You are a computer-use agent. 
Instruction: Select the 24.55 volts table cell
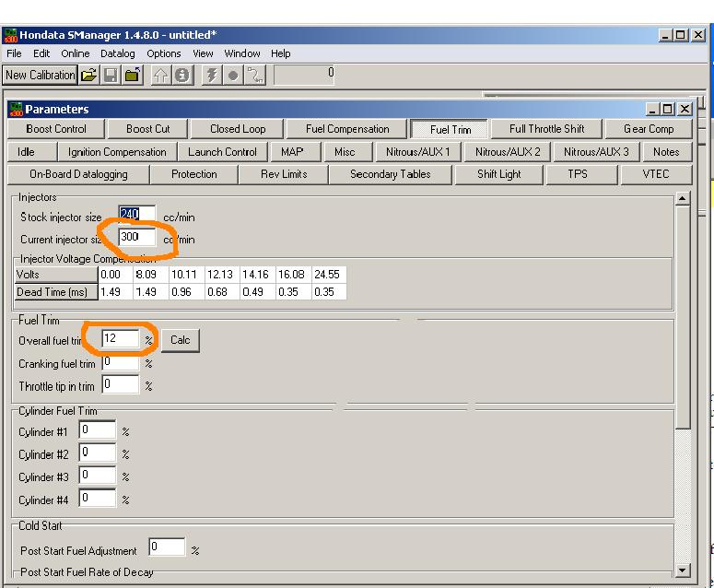[329, 275]
